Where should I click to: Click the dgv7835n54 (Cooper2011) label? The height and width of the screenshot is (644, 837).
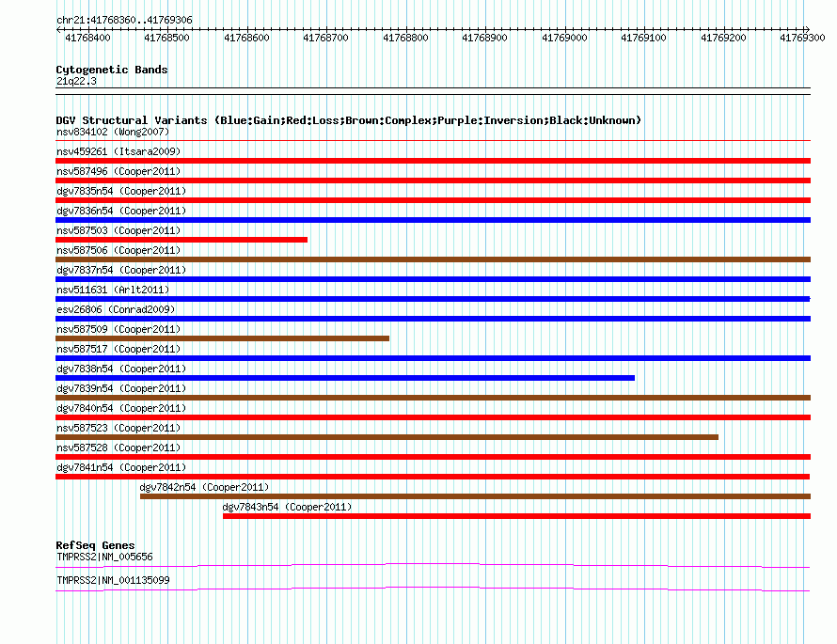pyautogui.click(x=121, y=191)
